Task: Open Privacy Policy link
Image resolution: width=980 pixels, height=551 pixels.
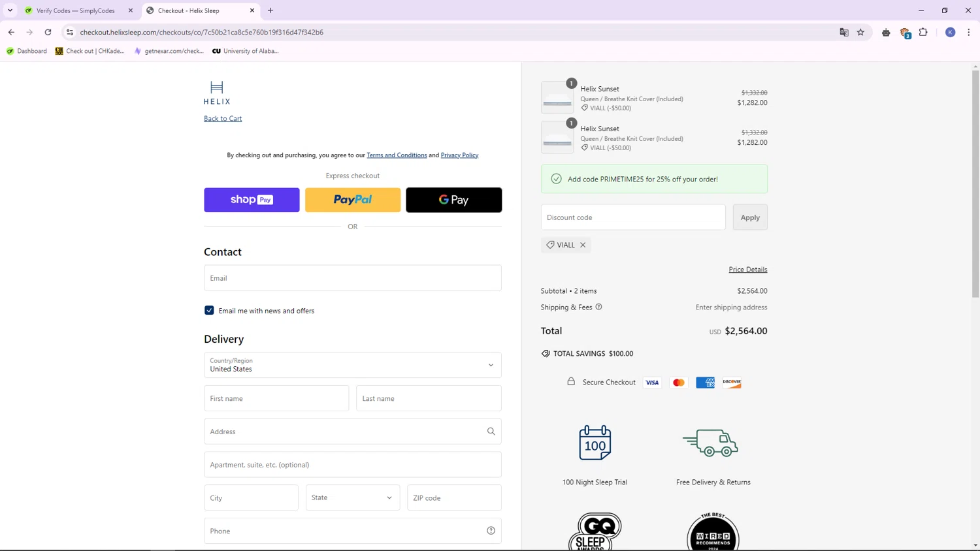Action: (459, 155)
